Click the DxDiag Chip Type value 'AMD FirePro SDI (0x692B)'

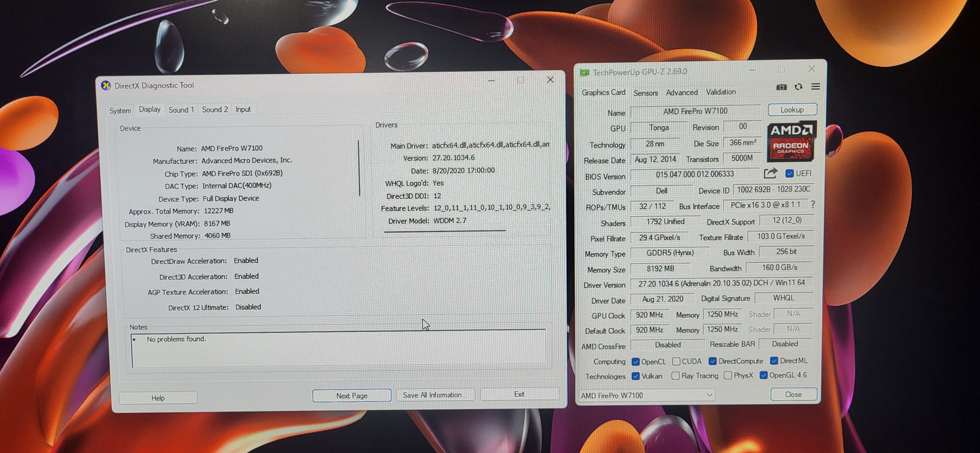point(242,173)
